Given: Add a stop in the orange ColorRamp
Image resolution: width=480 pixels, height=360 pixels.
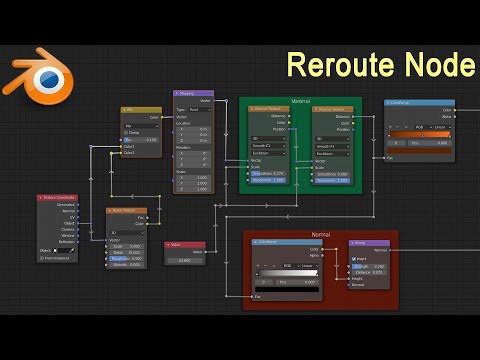Looking at the screenshot, I should [390, 127].
